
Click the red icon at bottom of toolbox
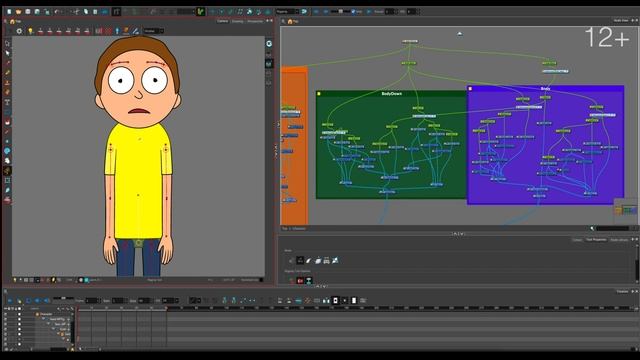[7, 200]
